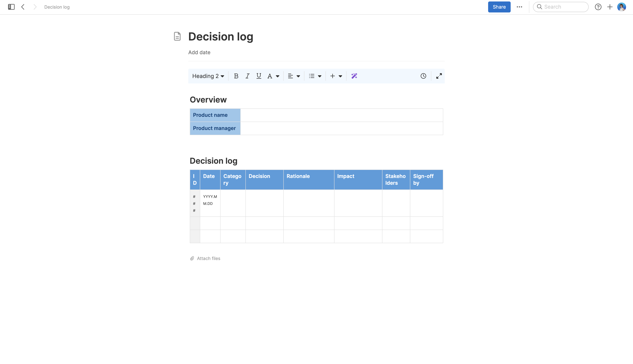The width and height of the screenshot is (633, 364).
Task: Click the Share button
Action: (x=499, y=7)
